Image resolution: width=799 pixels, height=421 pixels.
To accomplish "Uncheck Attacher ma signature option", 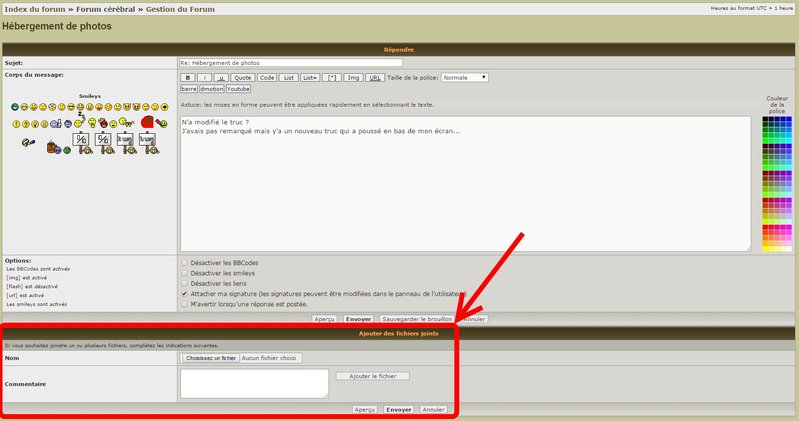I will click(184, 294).
